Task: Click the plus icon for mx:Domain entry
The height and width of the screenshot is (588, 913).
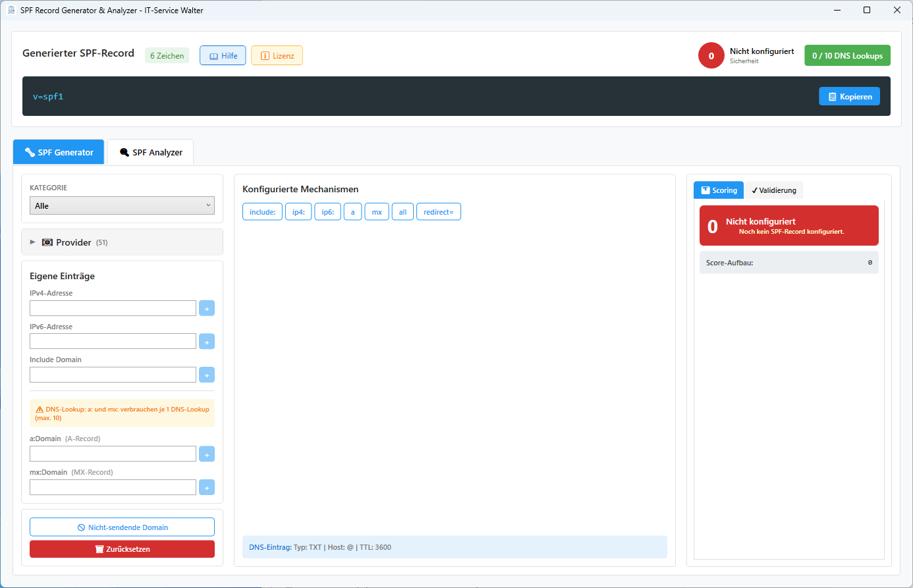Action: click(207, 488)
